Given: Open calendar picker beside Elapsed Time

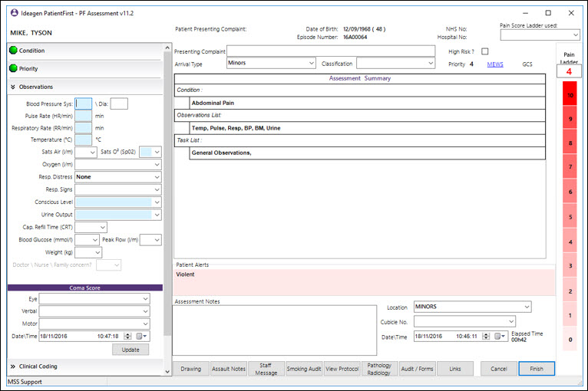Looking at the screenshot, I should tap(500, 336).
